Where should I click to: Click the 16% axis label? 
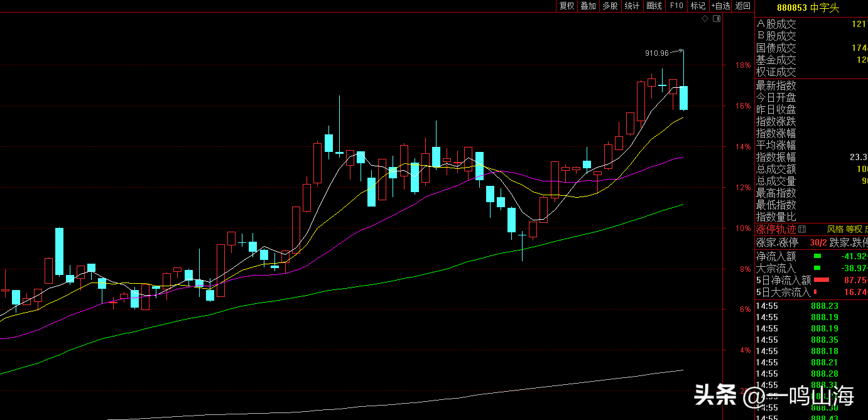click(x=743, y=106)
